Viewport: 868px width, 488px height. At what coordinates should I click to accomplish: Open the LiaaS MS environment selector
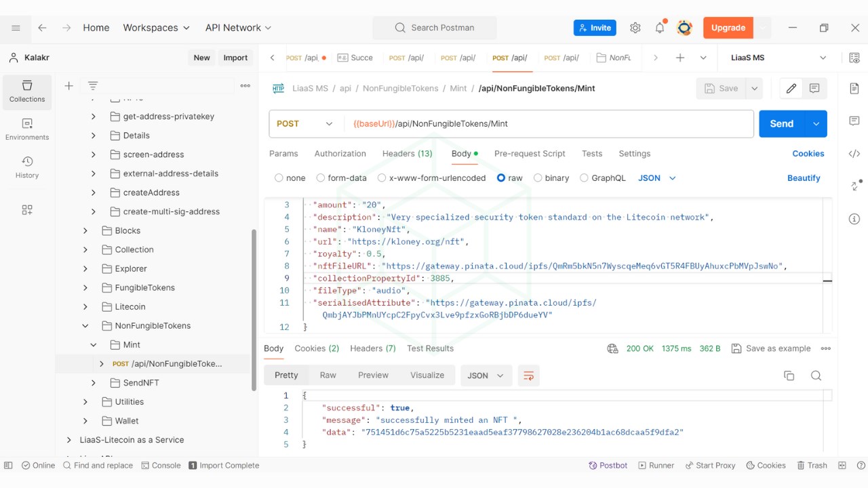779,58
